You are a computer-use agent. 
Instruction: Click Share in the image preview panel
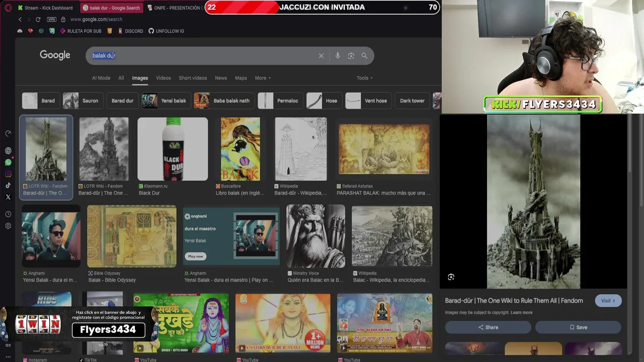click(488, 327)
